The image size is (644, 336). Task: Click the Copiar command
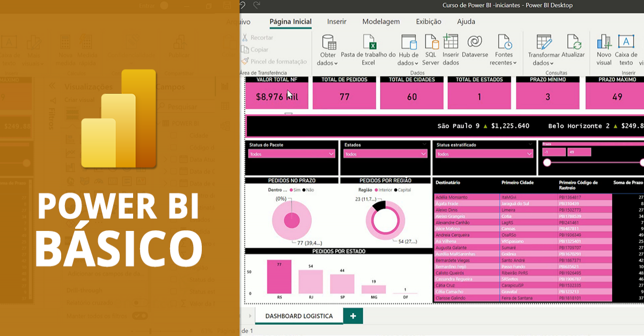point(255,49)
